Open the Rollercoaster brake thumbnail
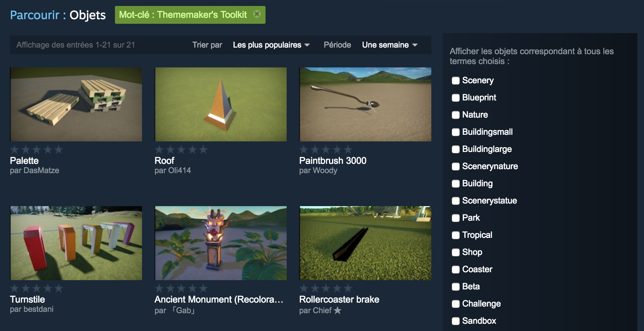This screenshot has width=644, height=331. tap(365, 243)
